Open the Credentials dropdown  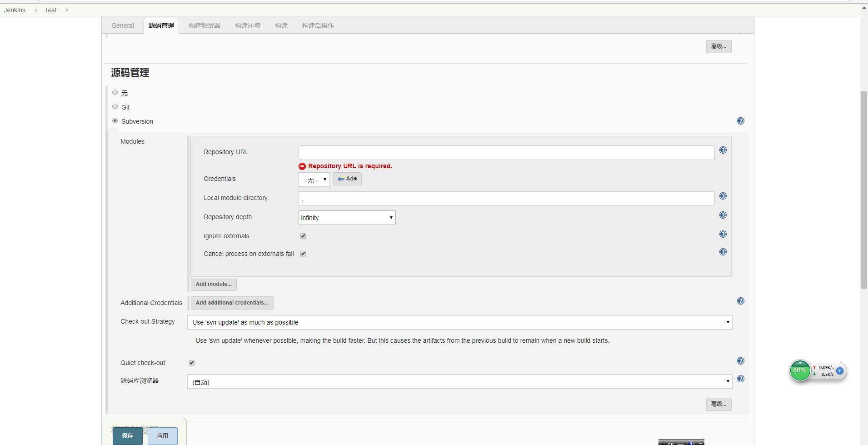point(314,180)
